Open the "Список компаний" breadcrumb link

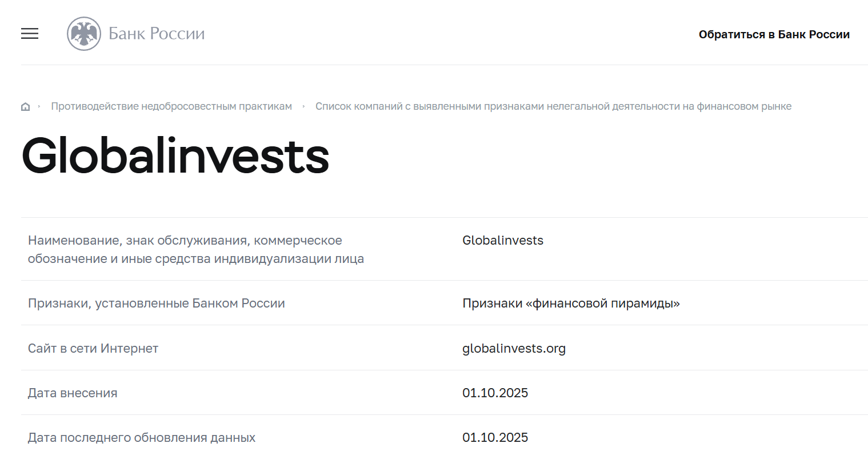[553, 106]
